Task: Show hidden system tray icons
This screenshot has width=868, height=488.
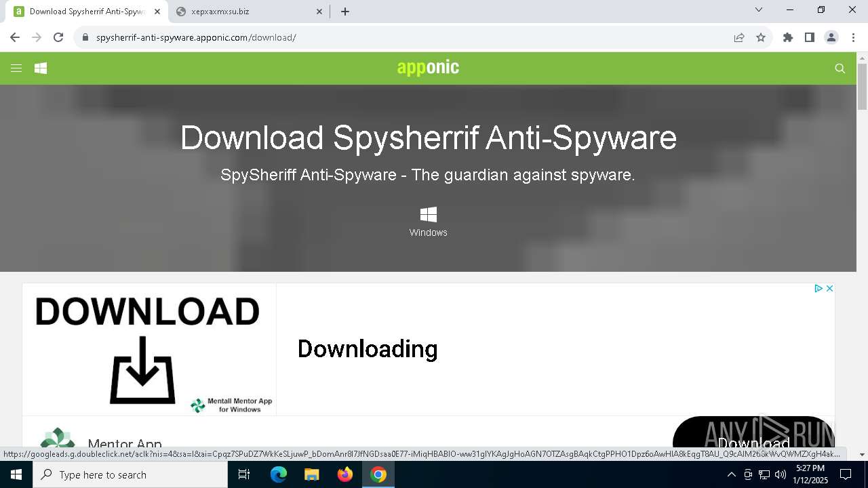Action: 731,474
